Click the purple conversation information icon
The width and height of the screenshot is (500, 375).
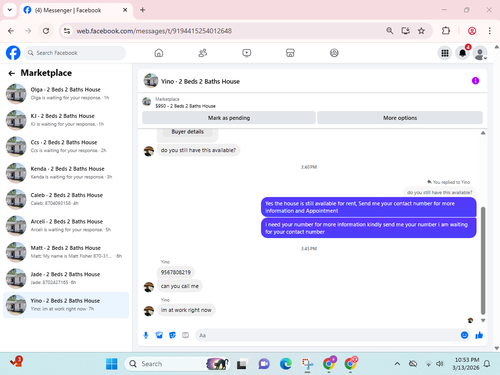tap(475, 81)
